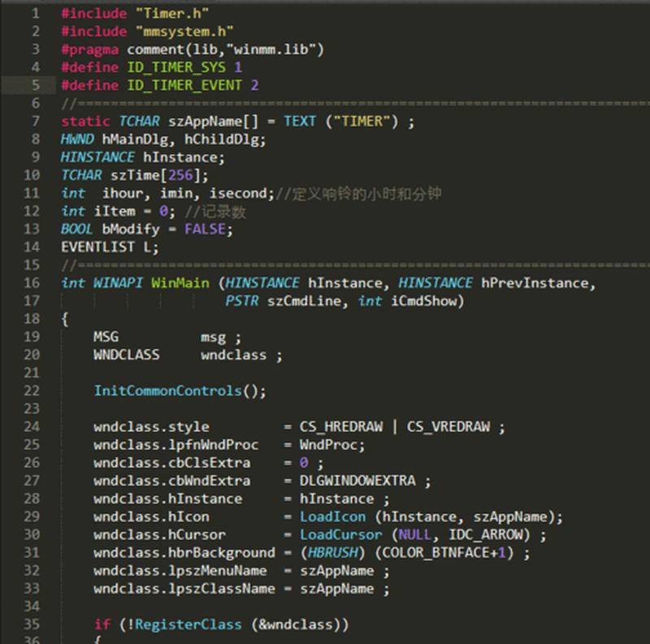Click bModify variable
The height and width of the screenshot is (644, 650).
pyautogui.click(x=131, y=229)
